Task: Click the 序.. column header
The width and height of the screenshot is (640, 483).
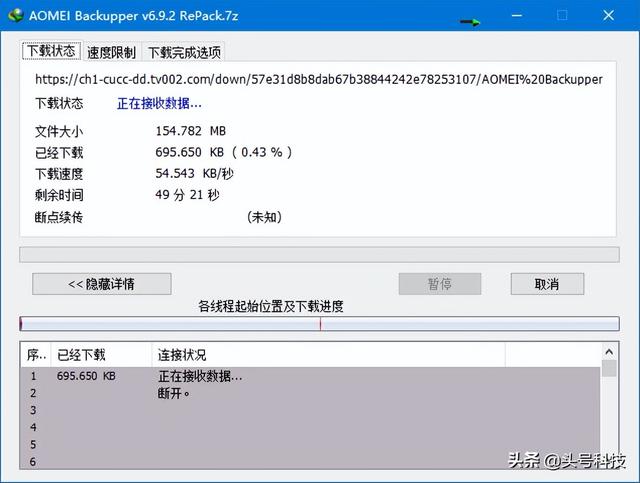Action: point(36,355)
